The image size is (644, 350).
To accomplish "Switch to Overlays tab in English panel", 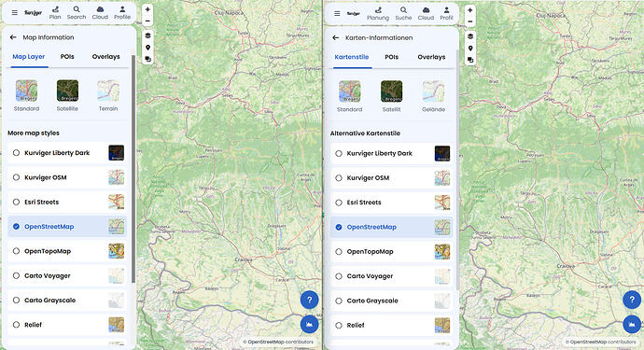I will [106, 57].
